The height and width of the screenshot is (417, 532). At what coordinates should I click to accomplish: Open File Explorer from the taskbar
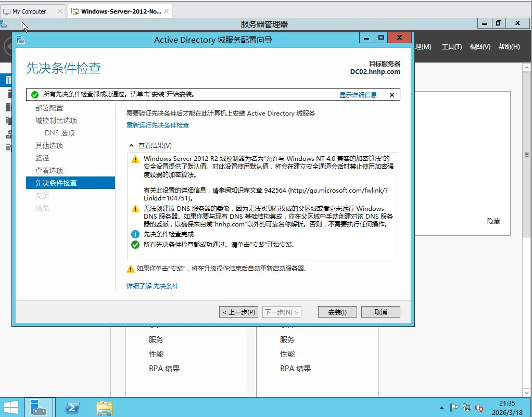[104, 407]
